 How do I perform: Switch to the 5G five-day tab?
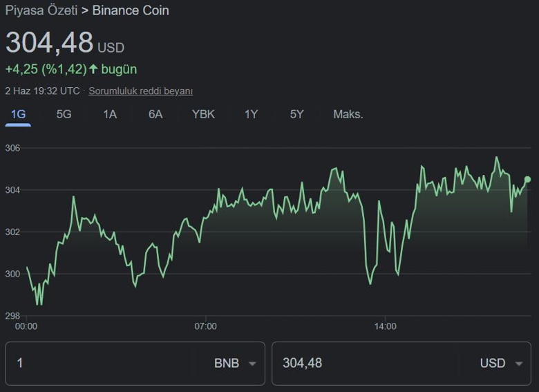pyautogui.click(x=64, y=114)
